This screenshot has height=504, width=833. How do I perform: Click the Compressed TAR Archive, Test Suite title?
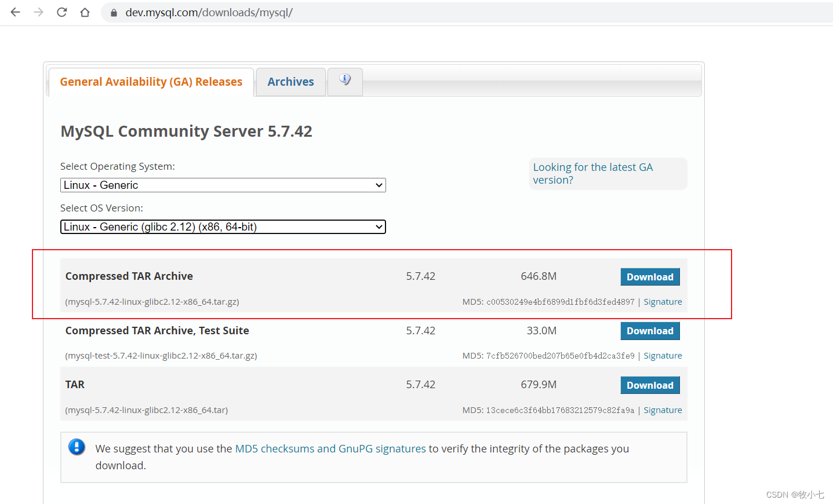(x=157, y=331)
